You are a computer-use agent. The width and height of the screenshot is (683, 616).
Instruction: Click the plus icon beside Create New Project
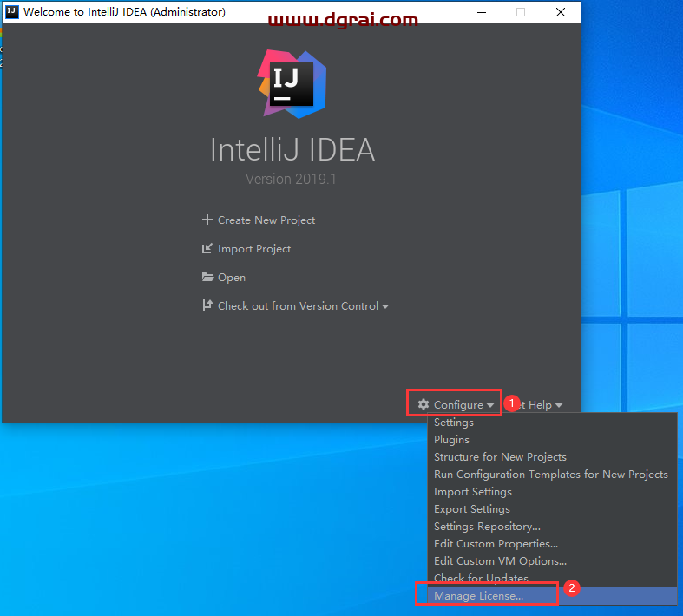[x=207, y=220]
